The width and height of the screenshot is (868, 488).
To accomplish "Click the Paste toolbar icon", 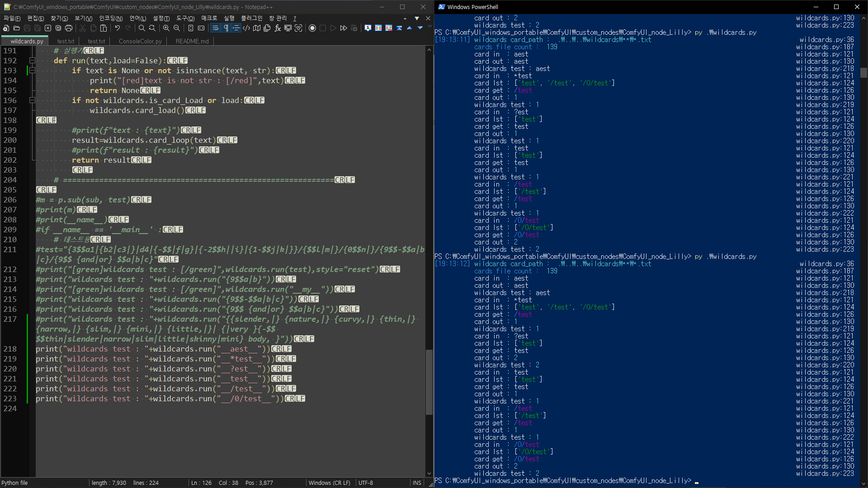I will pyautogui.click(x=104, y=28).
